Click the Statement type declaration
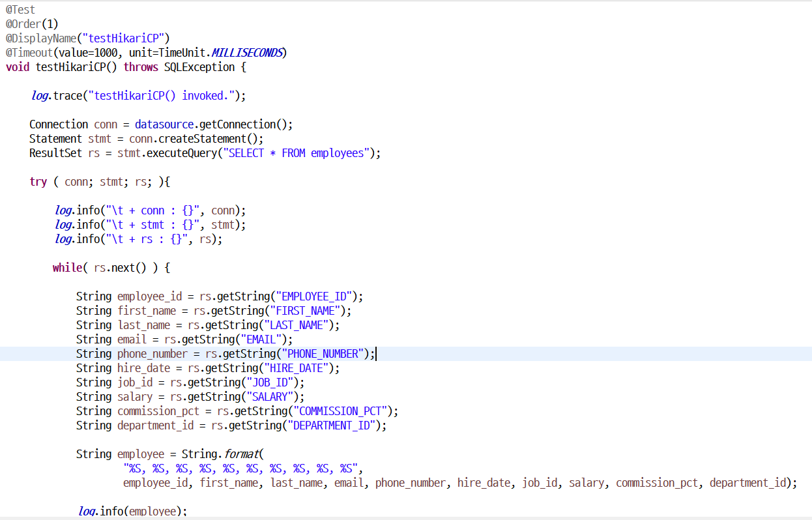 56,139
